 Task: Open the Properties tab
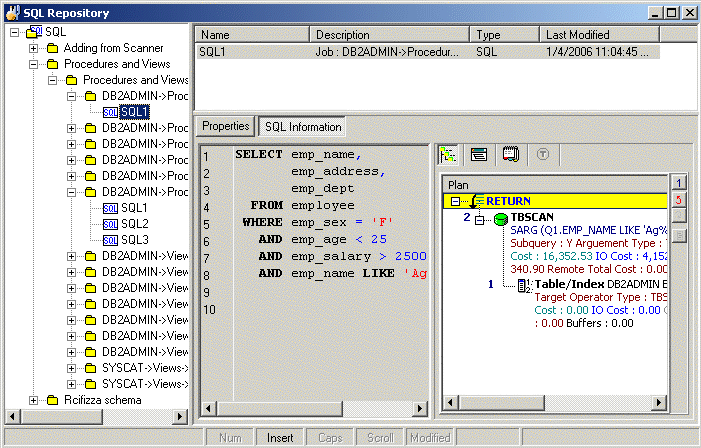pos(225,126)
